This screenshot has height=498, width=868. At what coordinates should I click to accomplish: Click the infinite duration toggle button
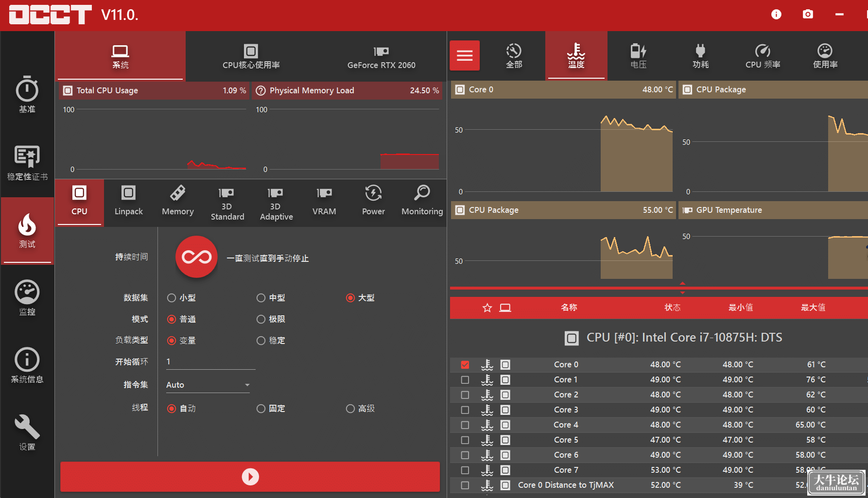click(x=196, y=257)
